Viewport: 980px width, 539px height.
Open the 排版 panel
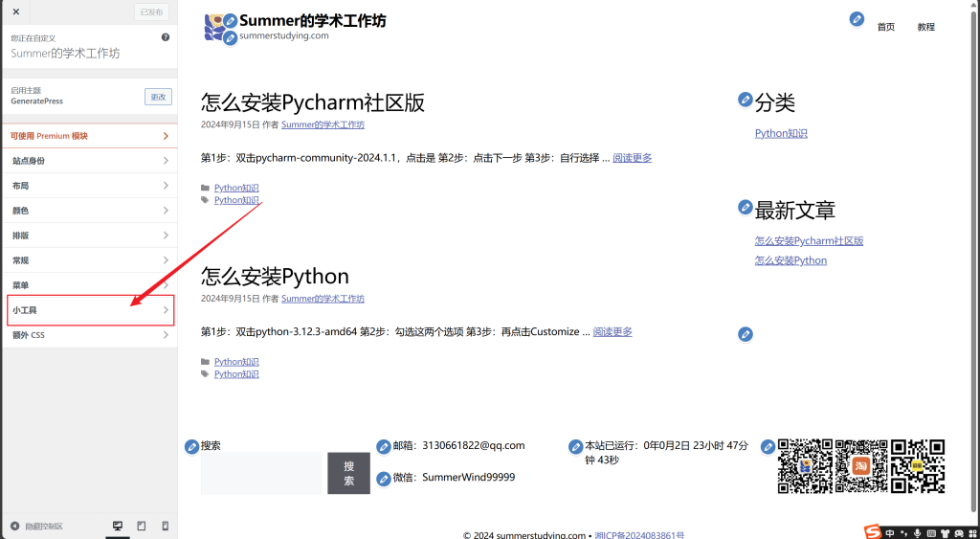89,236
